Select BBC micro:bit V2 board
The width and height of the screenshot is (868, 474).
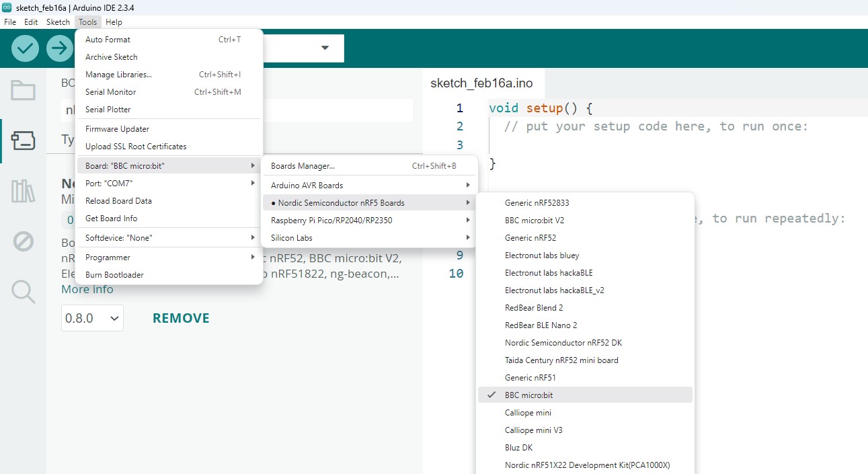click(x=585, y=220)
